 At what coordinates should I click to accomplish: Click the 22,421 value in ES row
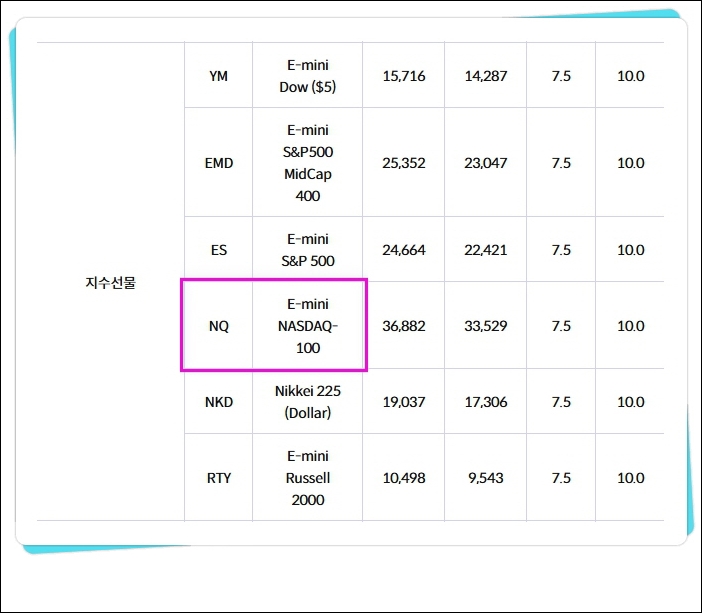(x=485, y=249)
